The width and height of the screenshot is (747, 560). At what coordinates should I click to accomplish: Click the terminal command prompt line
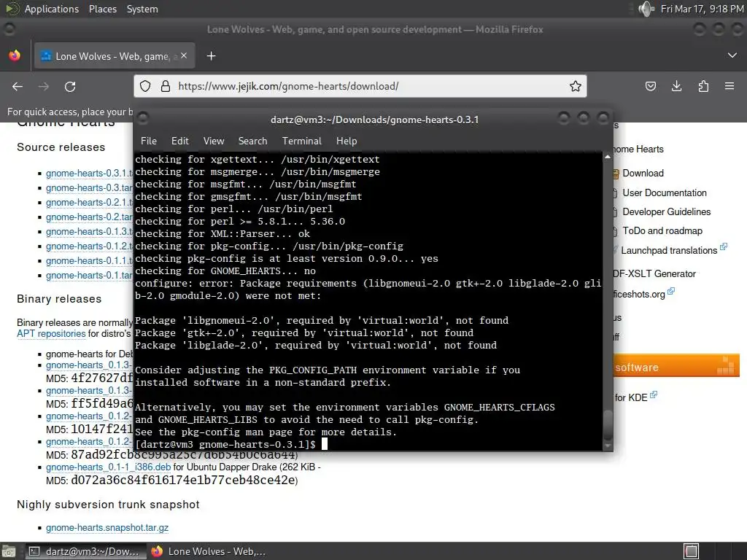pyautogui.click(x=368, y=444)
